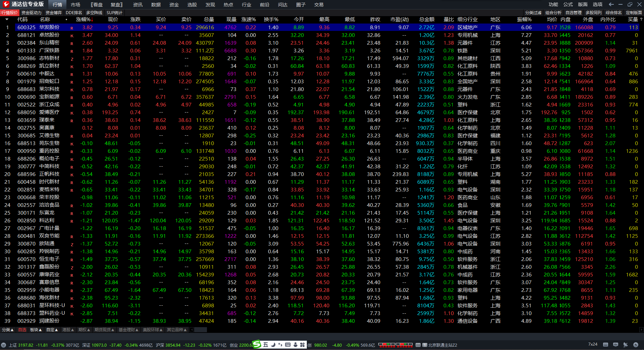Expand the 其它品种 bottom category tab
The height and width of the screenshot is (350, 644).
pos(177,330)
